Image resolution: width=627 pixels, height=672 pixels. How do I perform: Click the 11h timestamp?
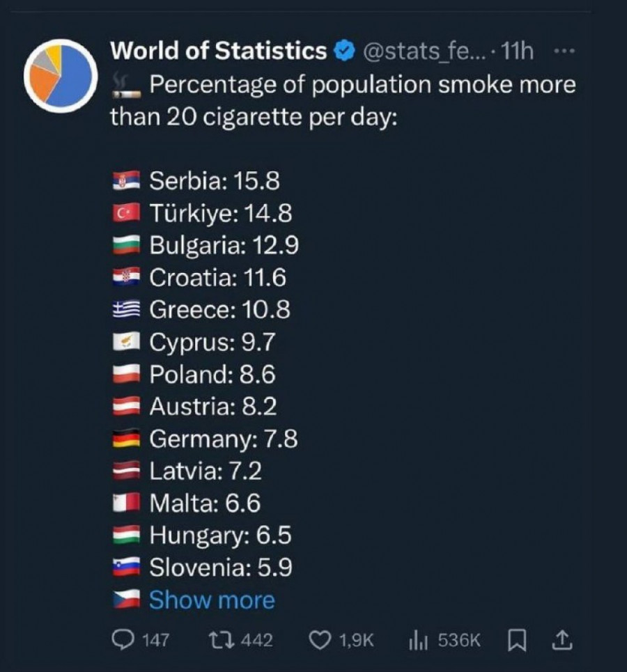(x=517, y=51)
